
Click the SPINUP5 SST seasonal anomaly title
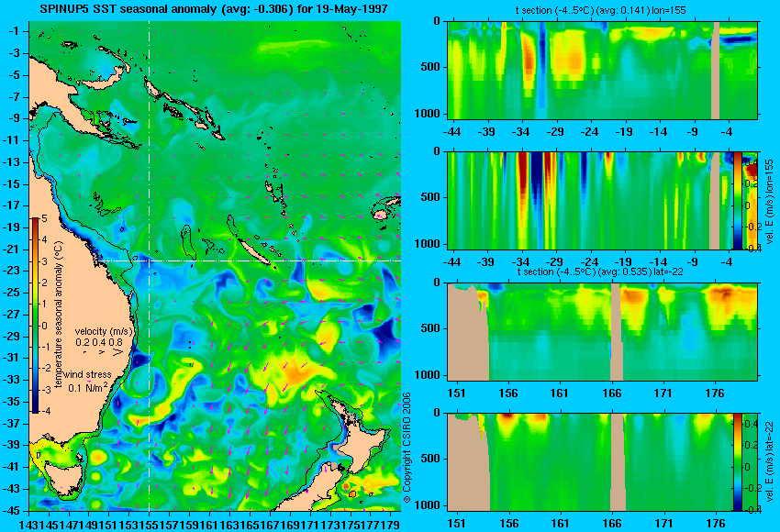(x=214, y=9)
